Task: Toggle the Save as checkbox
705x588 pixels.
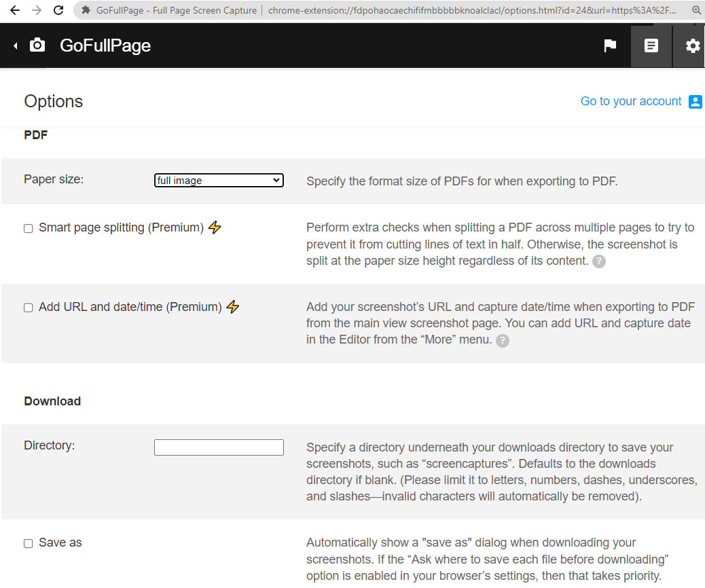Action: click(29, 543)
